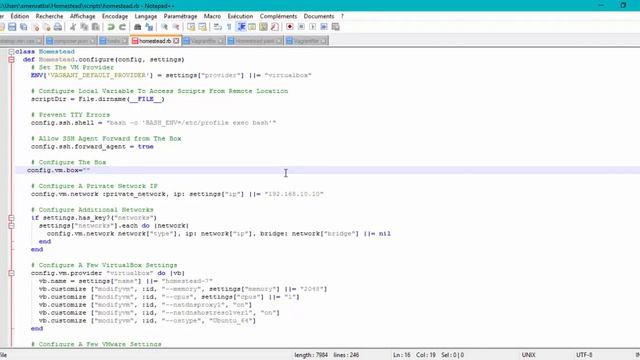Image resolution: width=640 pixels, height=360 pixels.
Task: Collapse the if settings.has_key? fold marker
Action: pos(11,218)
